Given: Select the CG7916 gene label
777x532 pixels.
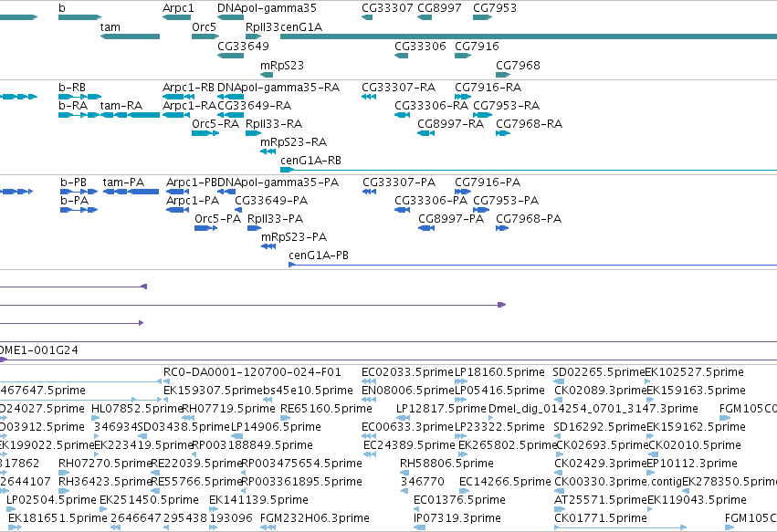Looking at the screenshot, I should (x=477, y=46).
